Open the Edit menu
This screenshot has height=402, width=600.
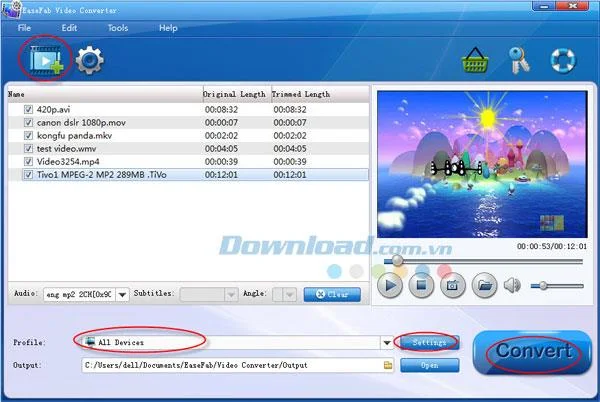point(69,28)
